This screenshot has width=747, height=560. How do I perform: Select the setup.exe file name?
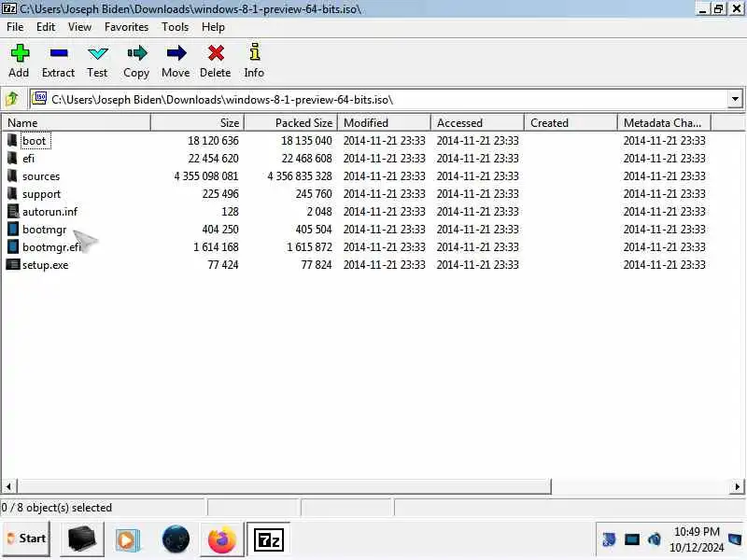coord(45,265)
